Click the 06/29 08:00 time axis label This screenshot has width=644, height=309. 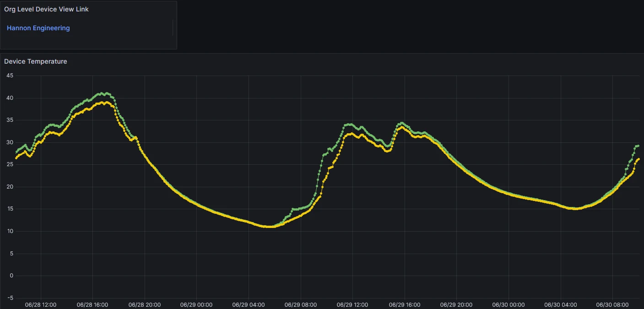300,304
